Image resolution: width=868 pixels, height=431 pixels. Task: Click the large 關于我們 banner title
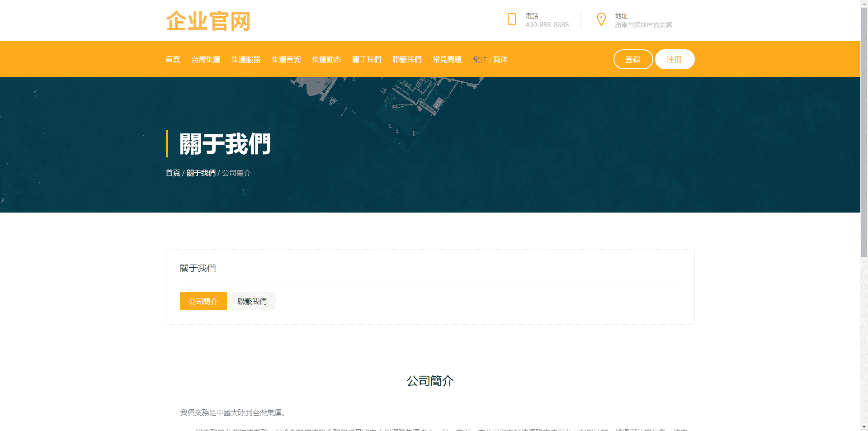225,144
